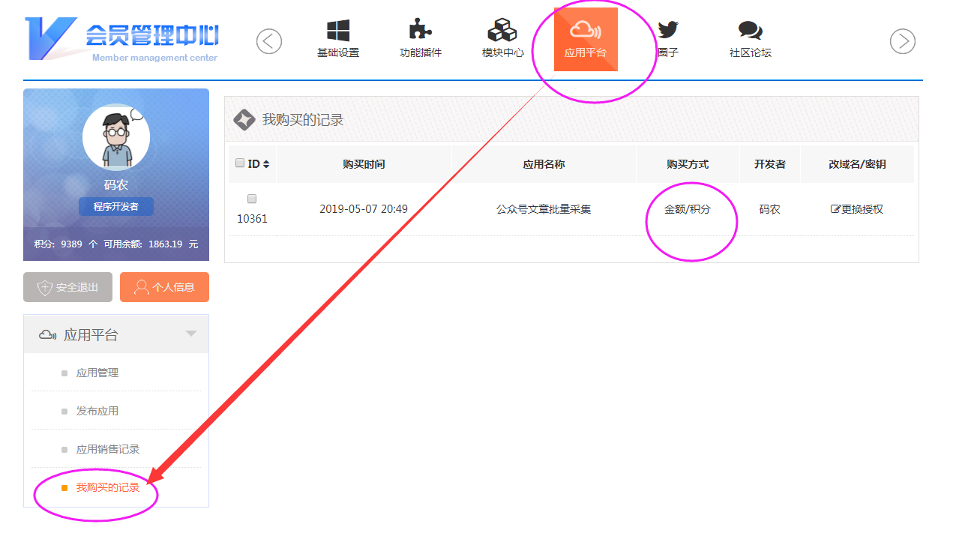The width and height of the screenshot is (980, 557).
Task: Click the user avatar picture
Action: [x=116, y=138]
